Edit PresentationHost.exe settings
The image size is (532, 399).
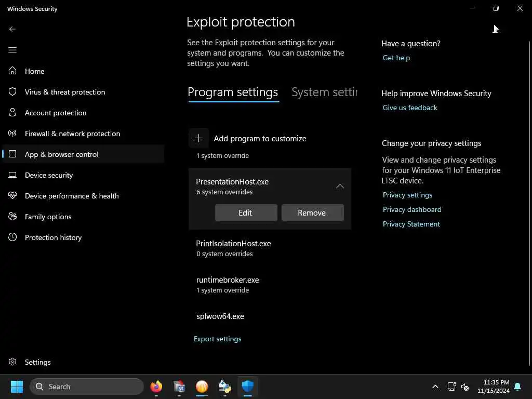coord(246,212)
